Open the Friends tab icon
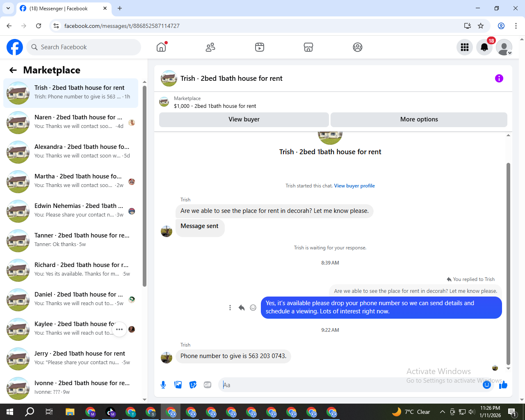This screenshot has height=420, width=525. pyautogui.click(x=210, y=47)
